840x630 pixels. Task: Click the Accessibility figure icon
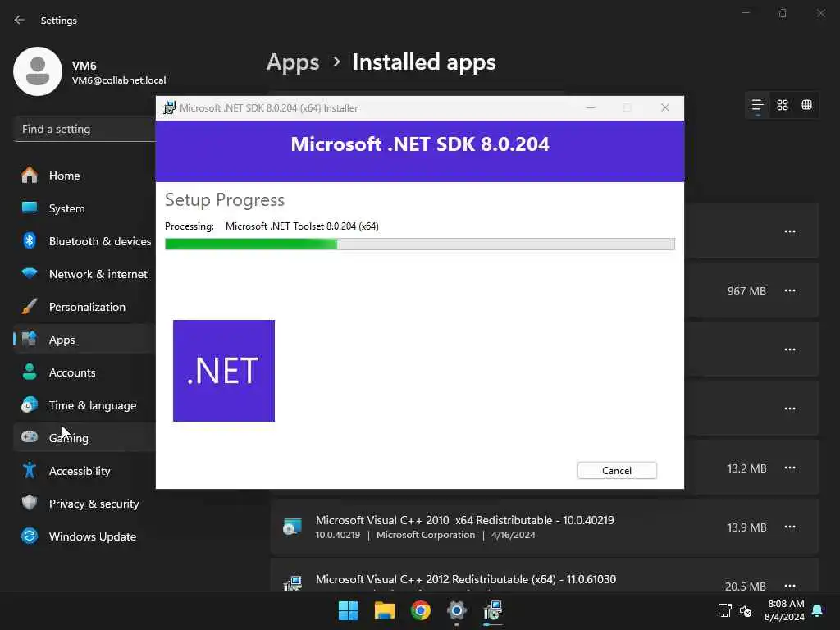point(30,470)
